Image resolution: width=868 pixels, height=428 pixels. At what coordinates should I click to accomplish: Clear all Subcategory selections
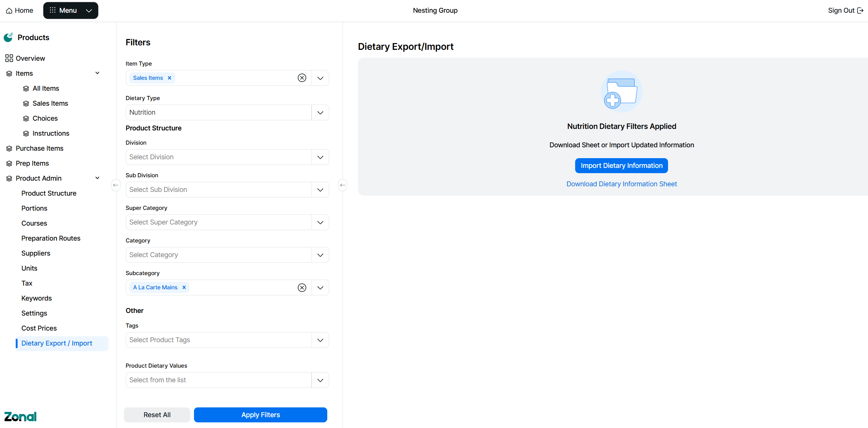[302, 287]
